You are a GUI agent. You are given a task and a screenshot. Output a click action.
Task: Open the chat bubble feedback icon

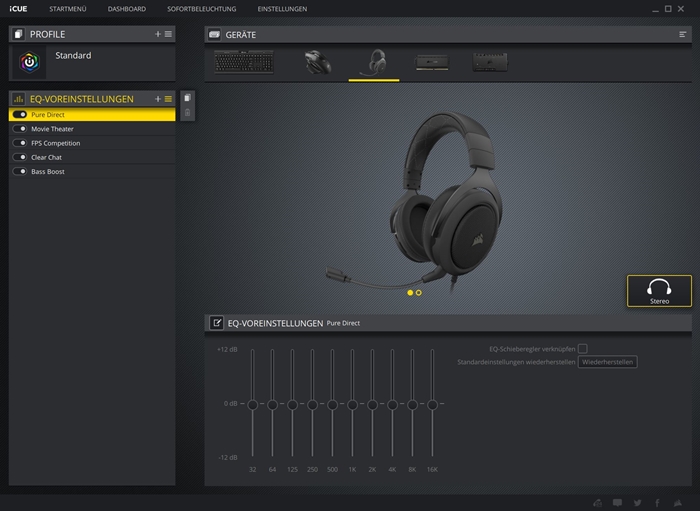(x=617, y=503)
